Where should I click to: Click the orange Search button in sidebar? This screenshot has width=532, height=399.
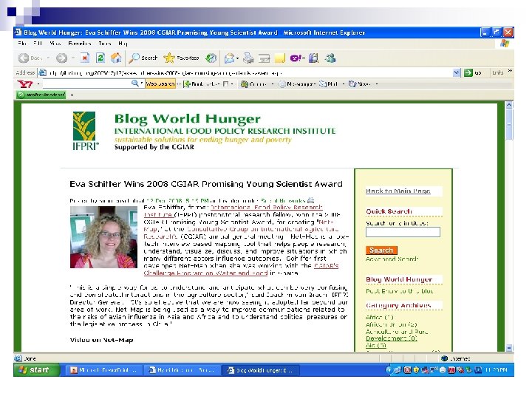(x=381, y=250)
